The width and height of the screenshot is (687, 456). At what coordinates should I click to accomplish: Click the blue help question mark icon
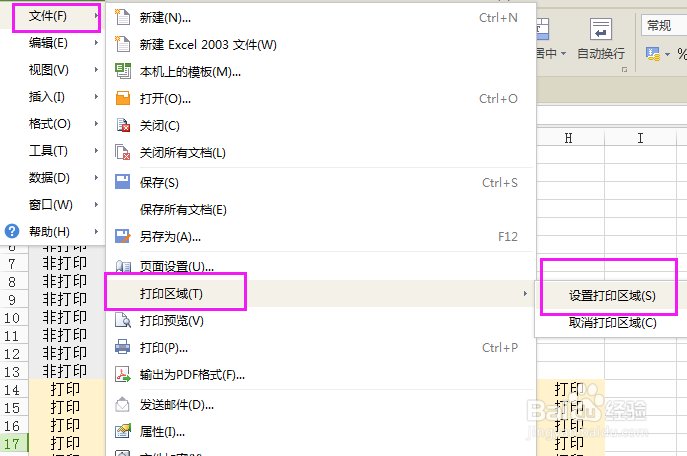12,231
